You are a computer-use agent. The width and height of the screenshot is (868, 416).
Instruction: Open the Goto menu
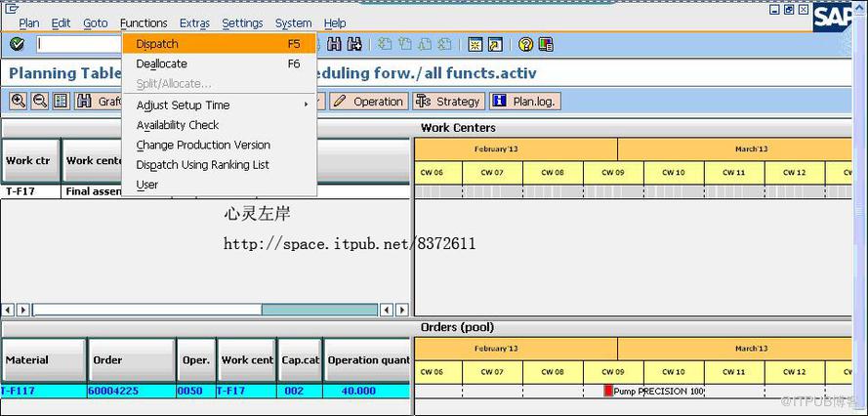(x=96, y=23)
